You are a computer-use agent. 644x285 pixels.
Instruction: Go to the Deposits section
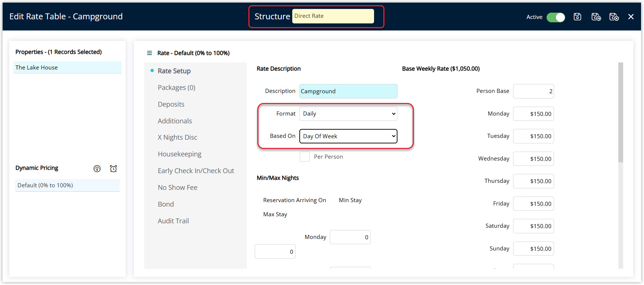click(171, 104)
